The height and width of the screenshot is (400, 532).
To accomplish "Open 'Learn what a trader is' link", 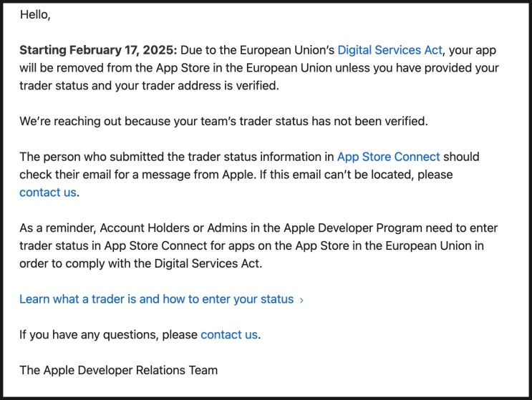I will point(156,299).
